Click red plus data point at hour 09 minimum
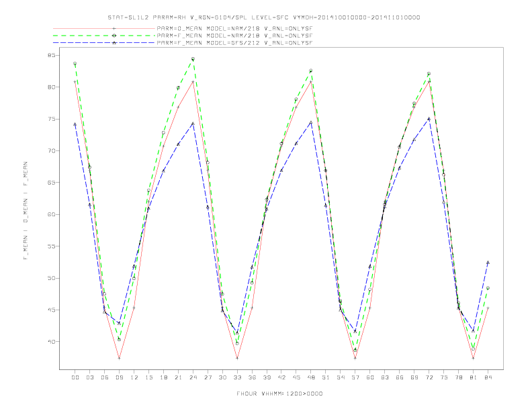Image resolution: width=532 pixels, height=411 pixels. tap(119, 358)
